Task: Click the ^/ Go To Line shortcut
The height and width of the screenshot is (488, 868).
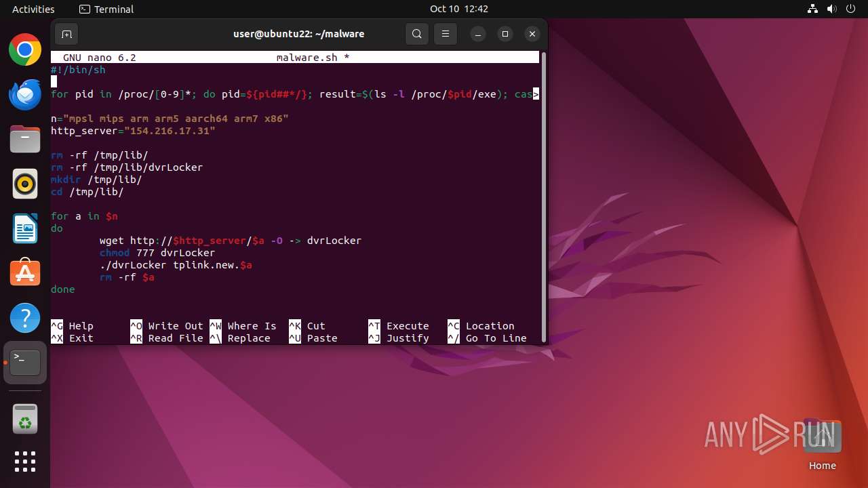Action: pyautogui.click(x=487, y=338)
